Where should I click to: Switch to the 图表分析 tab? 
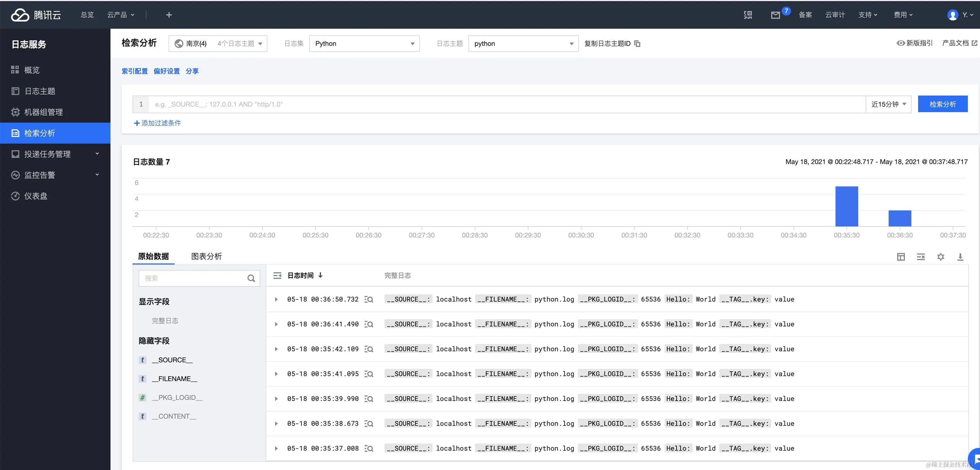[x=206, y=256]
